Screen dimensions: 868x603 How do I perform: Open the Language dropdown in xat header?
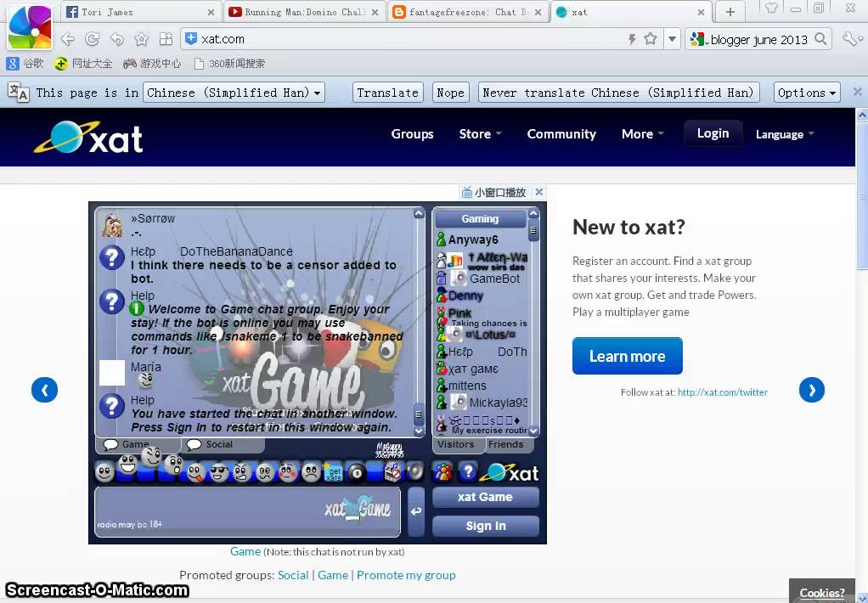[x=785, y=134]
